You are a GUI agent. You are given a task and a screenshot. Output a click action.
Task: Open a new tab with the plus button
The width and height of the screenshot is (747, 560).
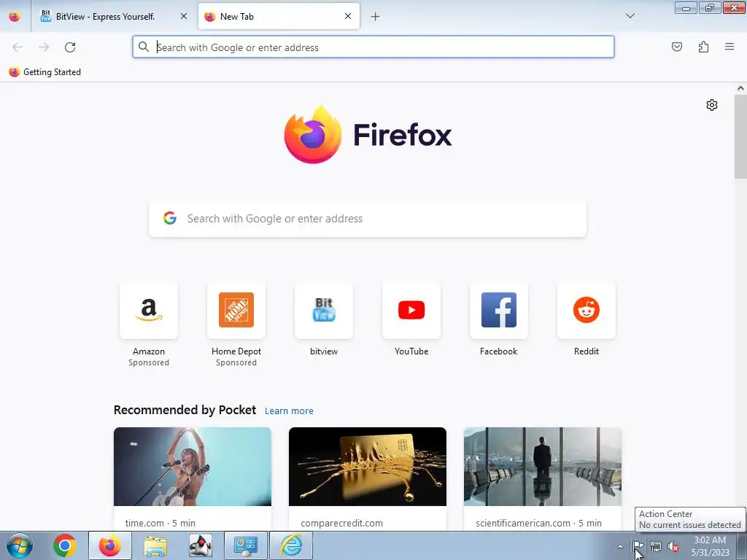click(376, 17)
